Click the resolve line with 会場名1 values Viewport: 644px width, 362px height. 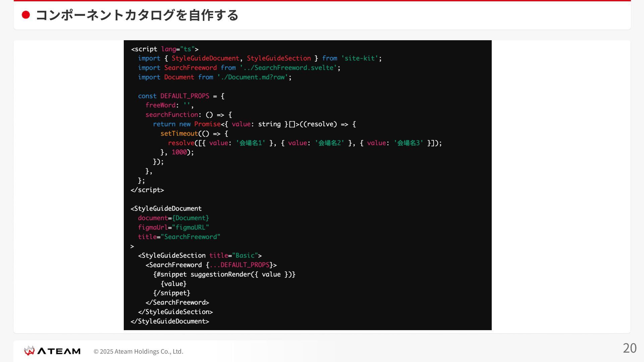click(x=305, y=143)
